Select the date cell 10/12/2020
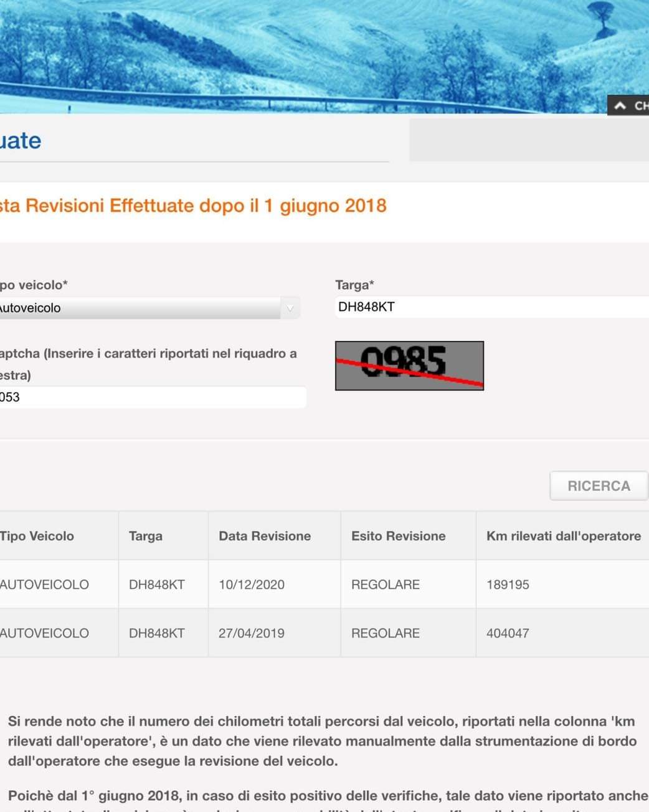Viewport: 649px width, 812px height. click(x=252, y=585)
